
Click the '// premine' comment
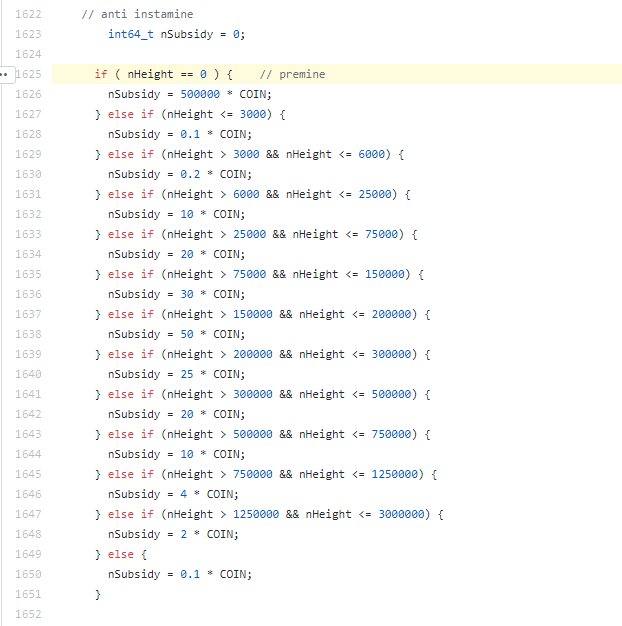[293, 74]
